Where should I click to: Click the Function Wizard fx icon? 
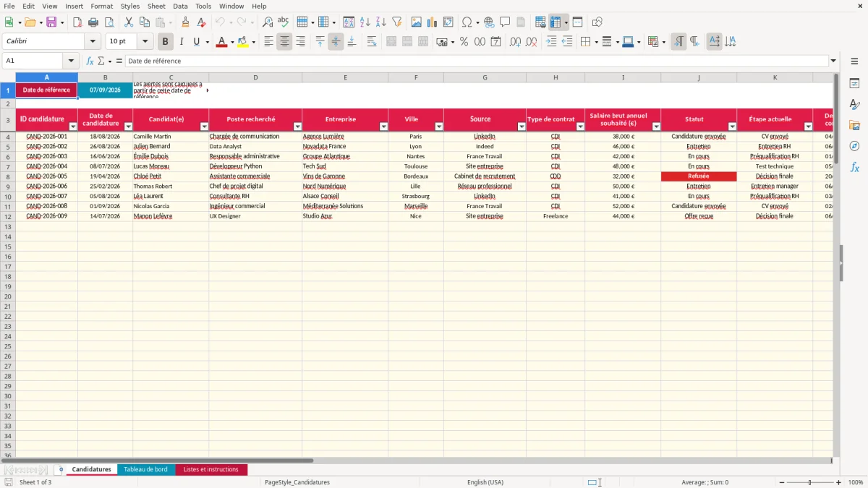pos(90,61)
